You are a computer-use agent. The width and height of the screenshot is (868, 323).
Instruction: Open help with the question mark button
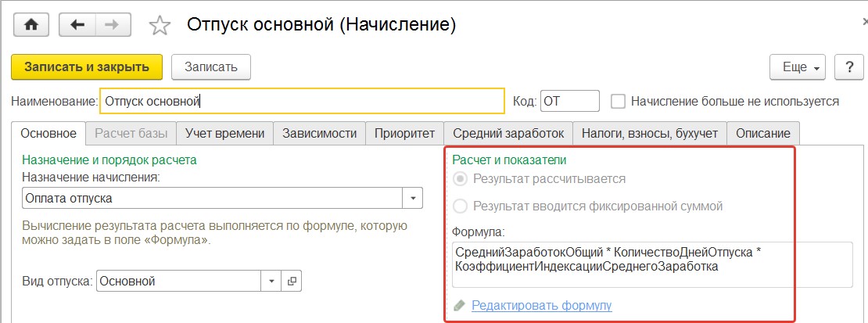(x=848, y=67)
